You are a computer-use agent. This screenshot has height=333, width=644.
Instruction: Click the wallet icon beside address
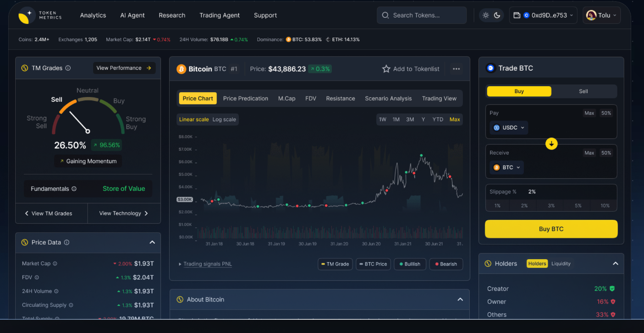point(517,15)
